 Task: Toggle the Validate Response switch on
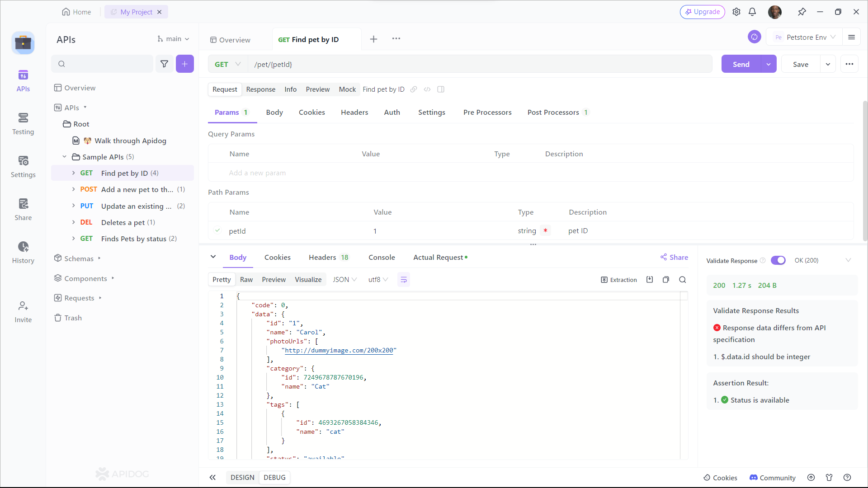click(x=778, y=260)
